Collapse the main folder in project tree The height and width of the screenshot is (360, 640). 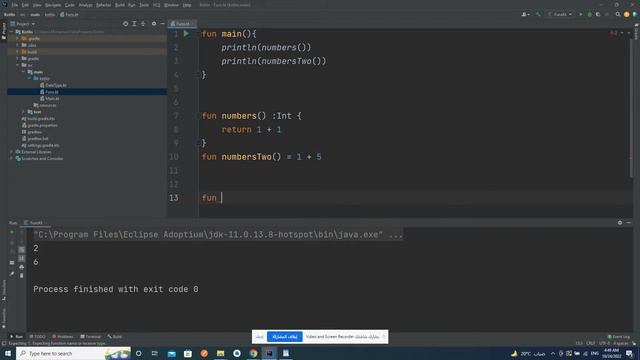(23, 72)
